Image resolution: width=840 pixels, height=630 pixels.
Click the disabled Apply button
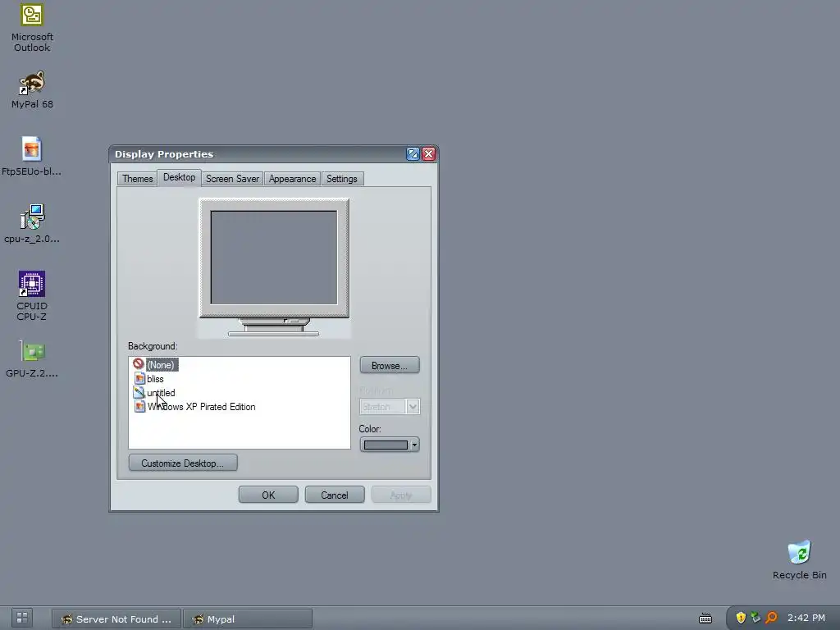(401, 495)
